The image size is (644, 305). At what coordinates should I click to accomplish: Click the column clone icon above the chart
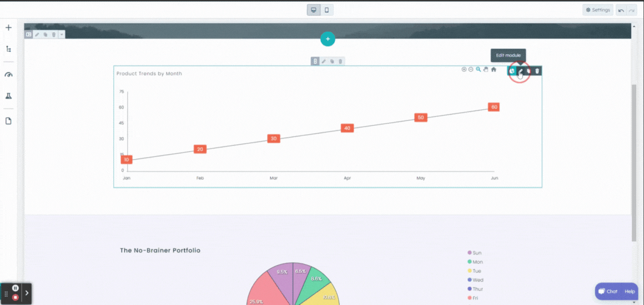coord(332,61)
